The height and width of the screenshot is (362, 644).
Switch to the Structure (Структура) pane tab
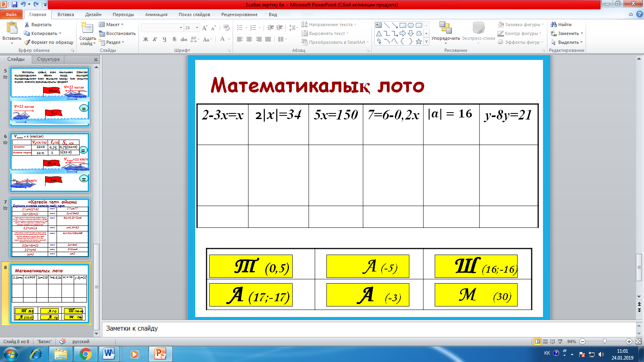pyautogui.click(x=48, y=59)
